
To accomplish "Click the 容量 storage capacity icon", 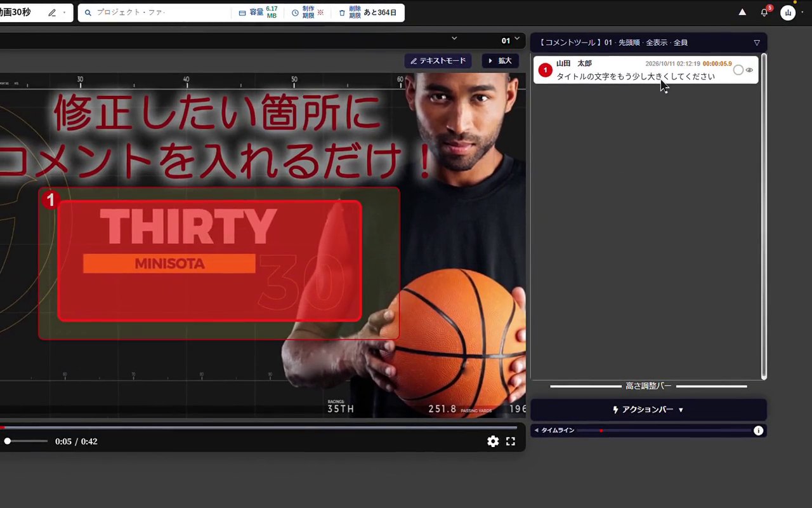I will 242,13.
